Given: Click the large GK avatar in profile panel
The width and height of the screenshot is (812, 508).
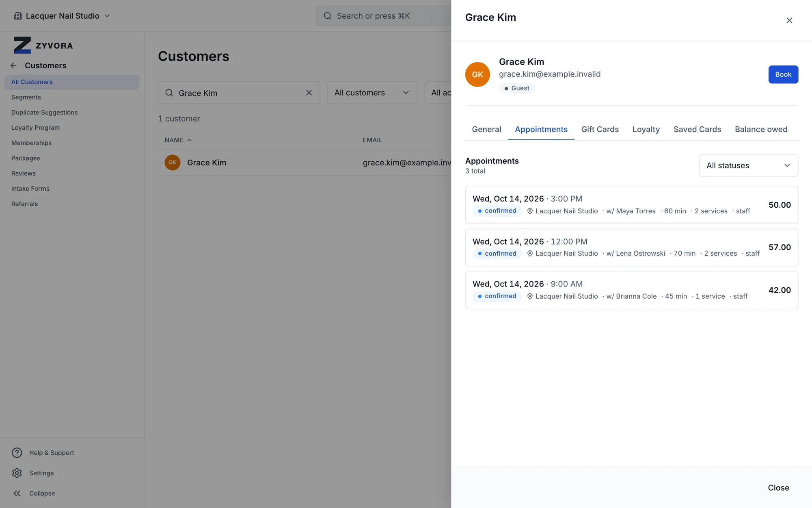Looking at the screenshot, I should (477, 74).
